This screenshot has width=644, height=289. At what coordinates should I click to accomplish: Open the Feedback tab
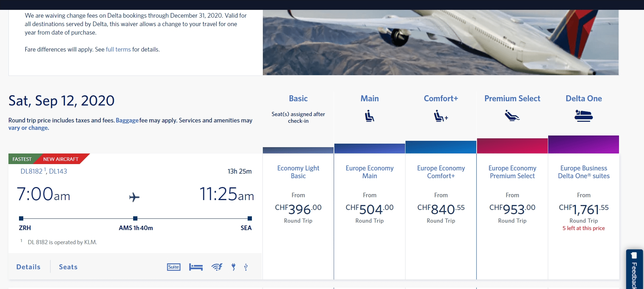click(634, 269)
